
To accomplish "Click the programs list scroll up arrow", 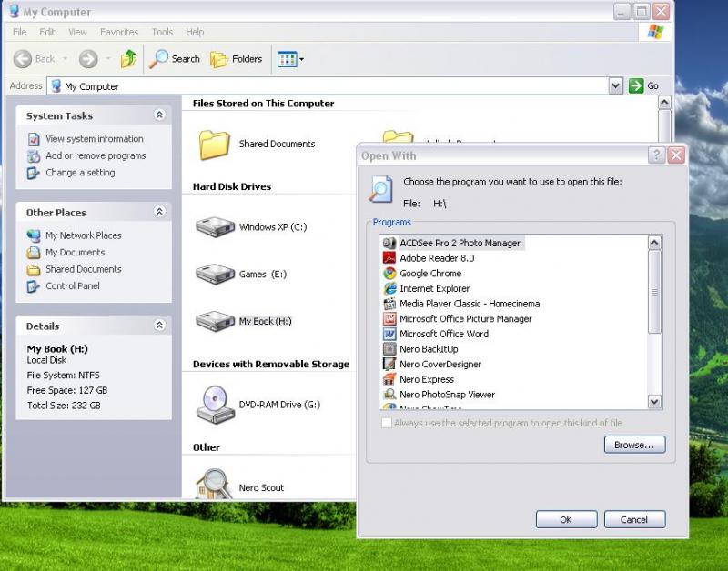I will pyautogui.click(x=654, y=243).
